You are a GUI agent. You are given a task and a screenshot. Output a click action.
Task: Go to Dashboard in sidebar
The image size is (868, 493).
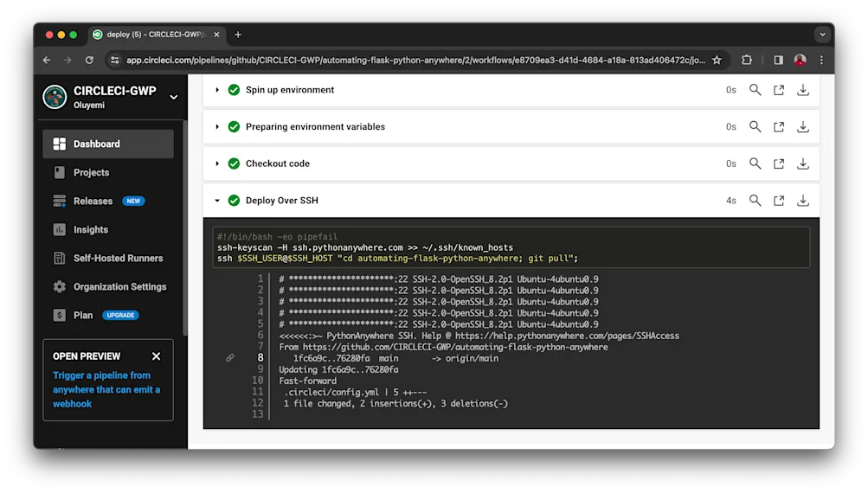[x=108, y=144]
